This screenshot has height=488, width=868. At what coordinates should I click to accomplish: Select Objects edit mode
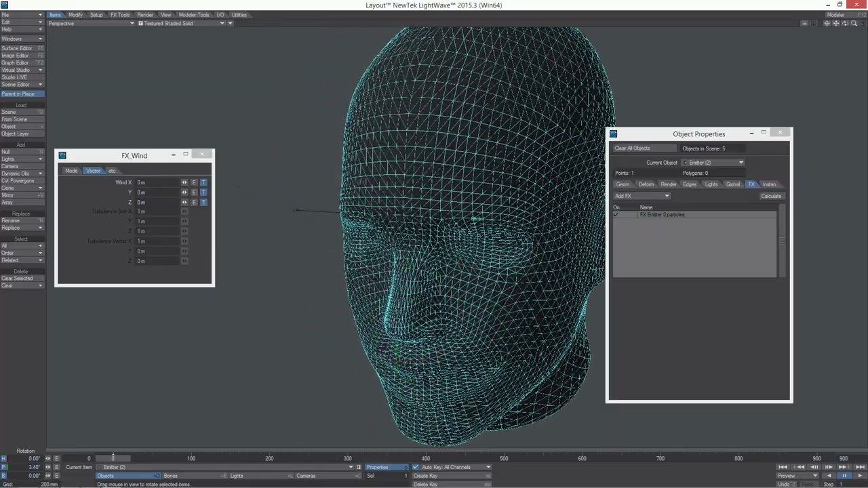point(128,476)
